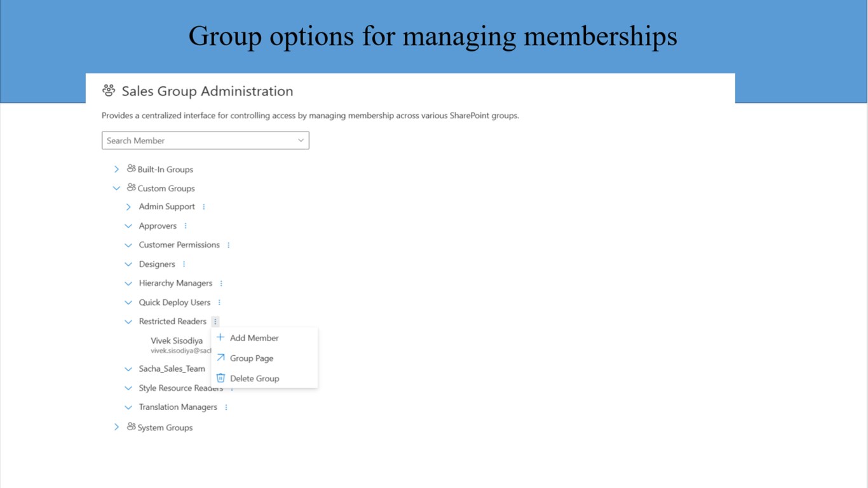Expand the Admin Support group

128,207
